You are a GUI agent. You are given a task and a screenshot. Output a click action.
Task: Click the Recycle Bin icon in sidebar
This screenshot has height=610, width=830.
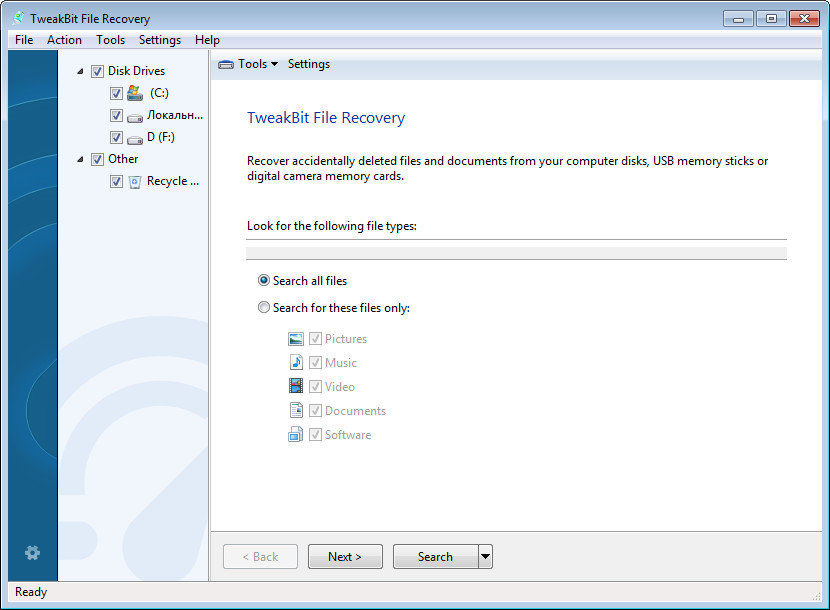(135, 181)
